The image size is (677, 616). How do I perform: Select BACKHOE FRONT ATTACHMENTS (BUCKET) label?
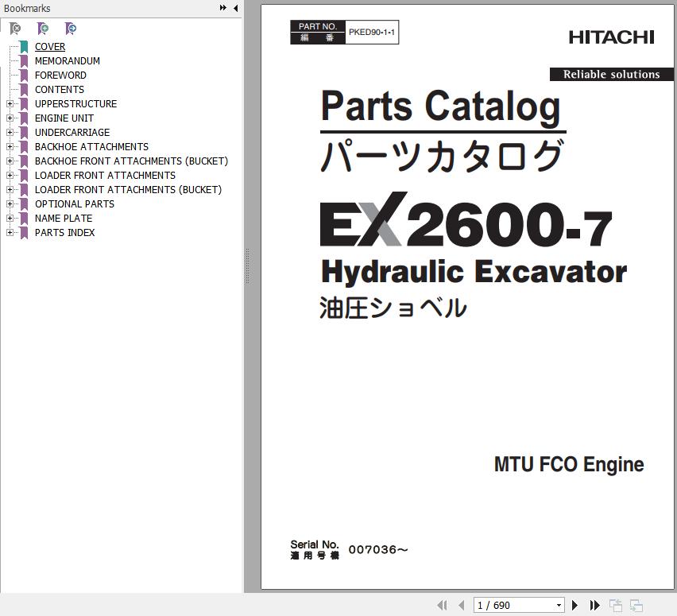coord(131,161)
